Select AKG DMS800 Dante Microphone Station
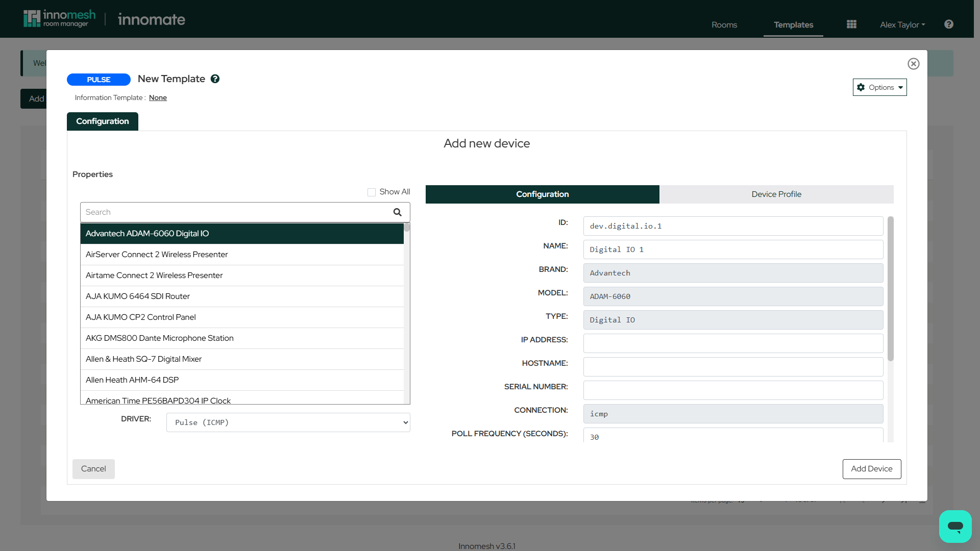This screenshot has height=551, width=980. [242, 338]
